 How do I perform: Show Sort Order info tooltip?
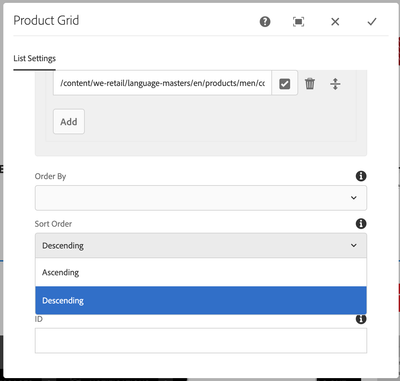[361, 223]
